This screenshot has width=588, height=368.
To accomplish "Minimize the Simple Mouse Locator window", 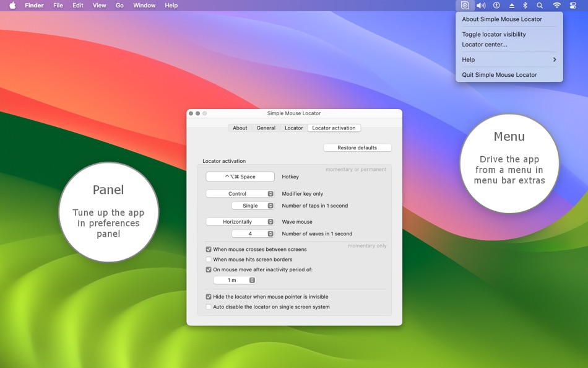I will pos(197,113).
